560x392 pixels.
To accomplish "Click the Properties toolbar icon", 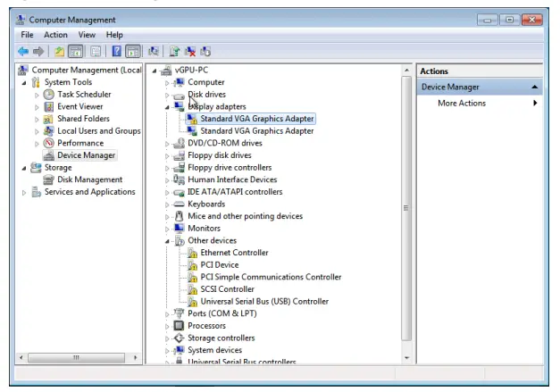I will [x=96, y=52].
